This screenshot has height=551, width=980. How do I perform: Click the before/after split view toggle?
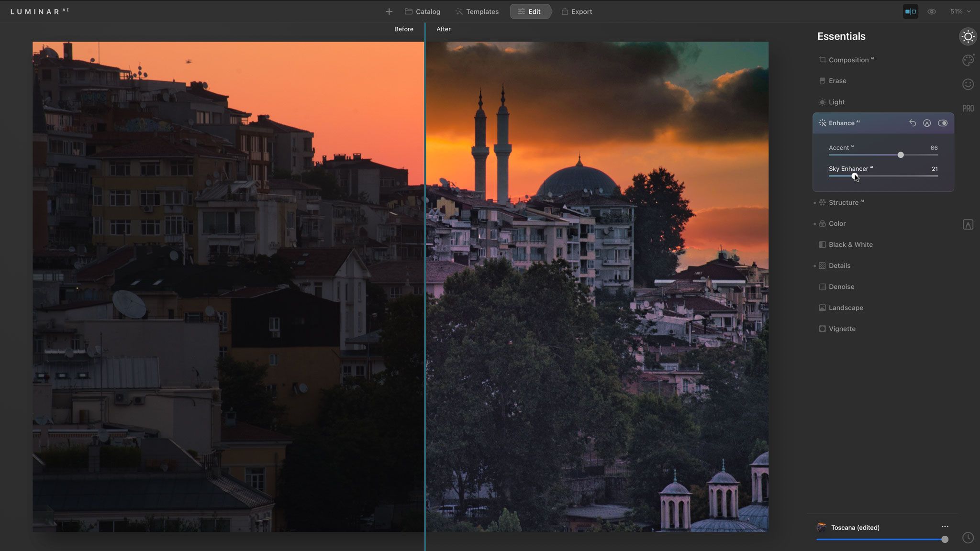click(910, 11)
